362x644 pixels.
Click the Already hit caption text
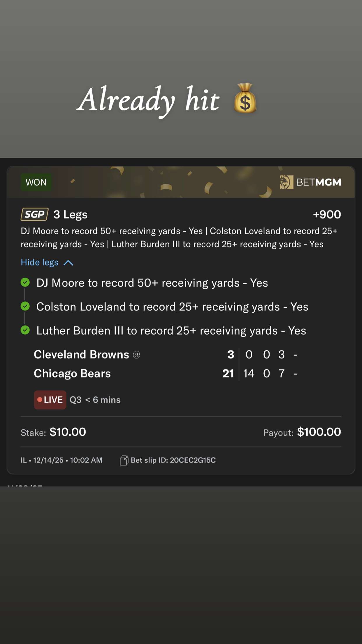pyautogui.click(x=149, y=100)
